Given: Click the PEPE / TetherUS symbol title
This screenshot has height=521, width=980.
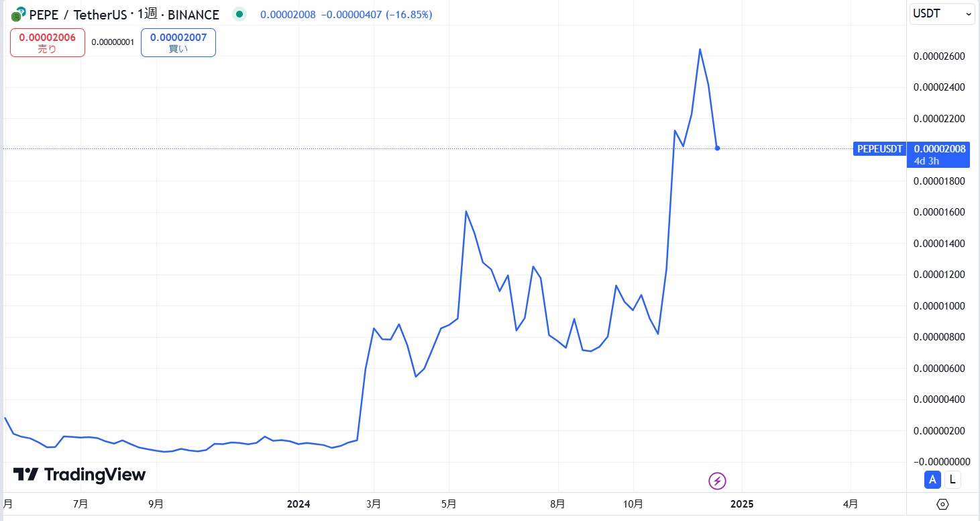Looking at the screenshot, I should (x=78, y=14).
